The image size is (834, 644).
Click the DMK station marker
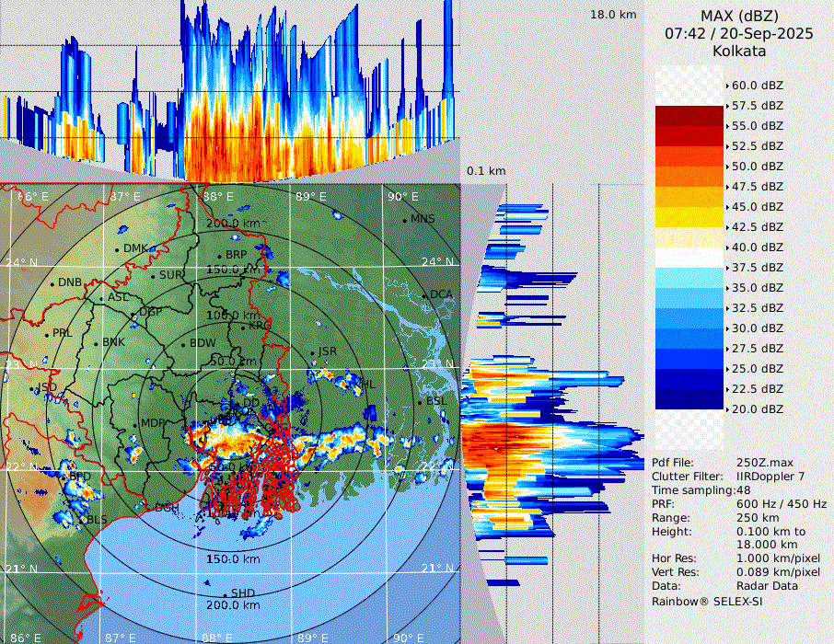118,249
